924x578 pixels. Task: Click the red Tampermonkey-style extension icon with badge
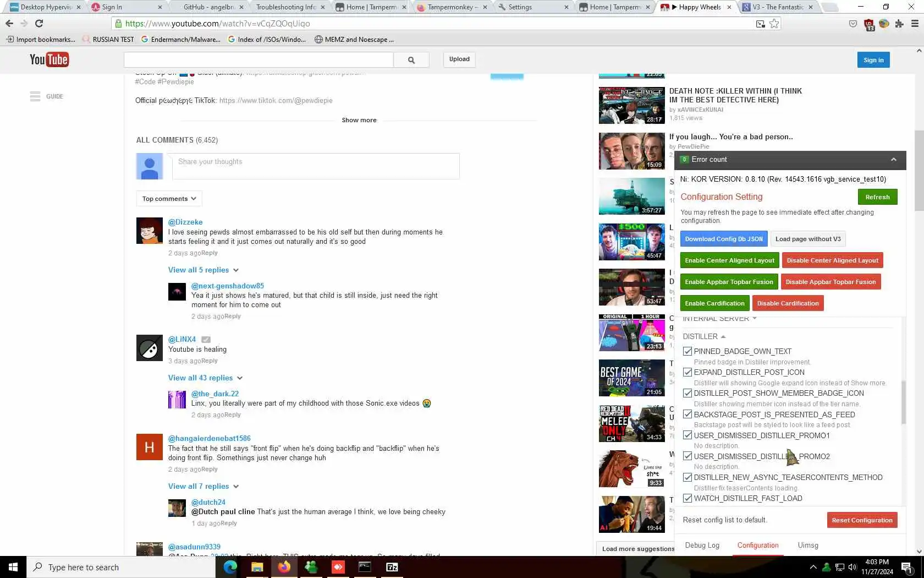[x=869, y=25]
